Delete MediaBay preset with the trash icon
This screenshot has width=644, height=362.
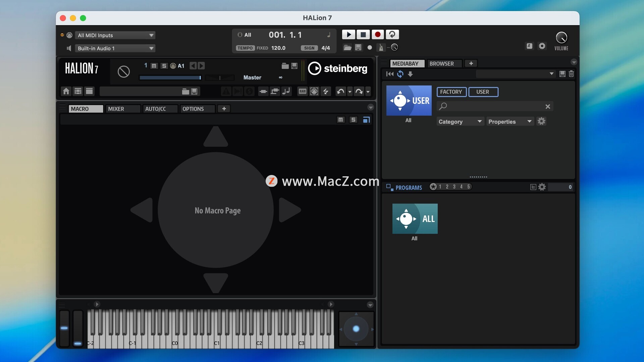click(571, 74)
